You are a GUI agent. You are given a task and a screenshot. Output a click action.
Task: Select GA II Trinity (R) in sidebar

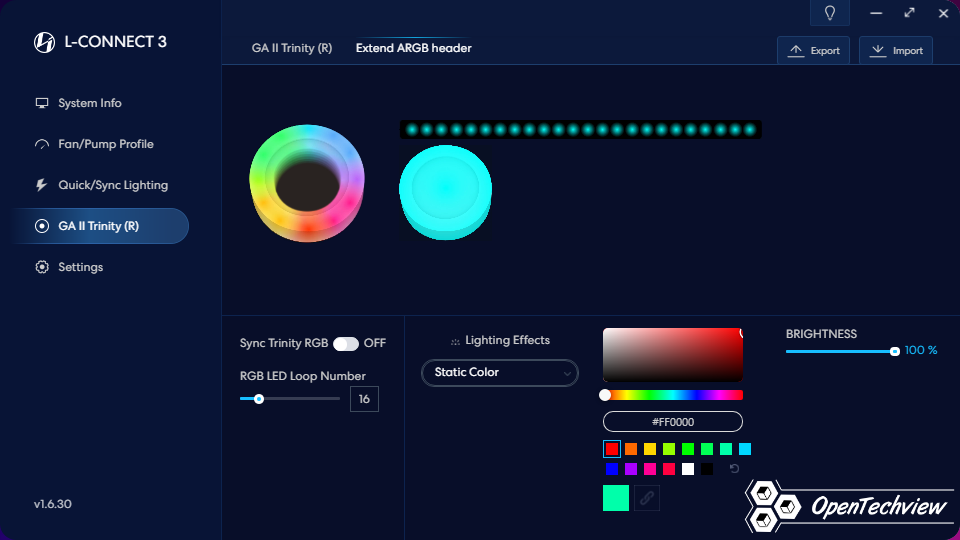coord(98,226)
